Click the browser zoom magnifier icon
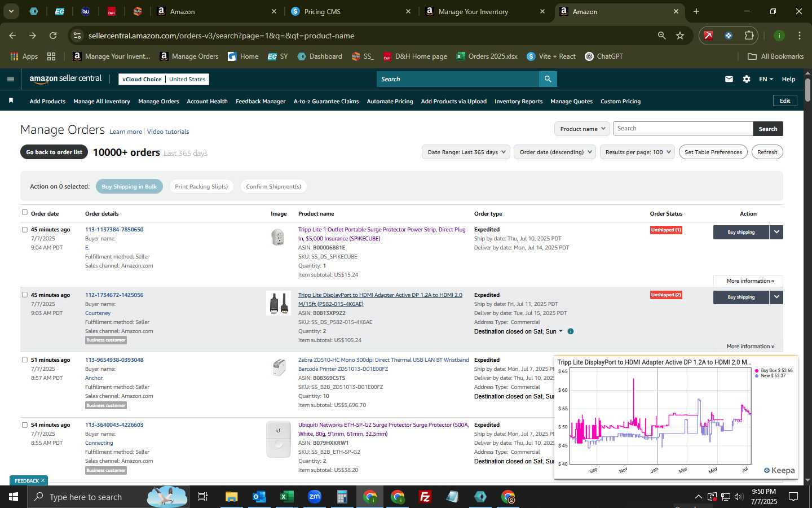 (661, 36)
